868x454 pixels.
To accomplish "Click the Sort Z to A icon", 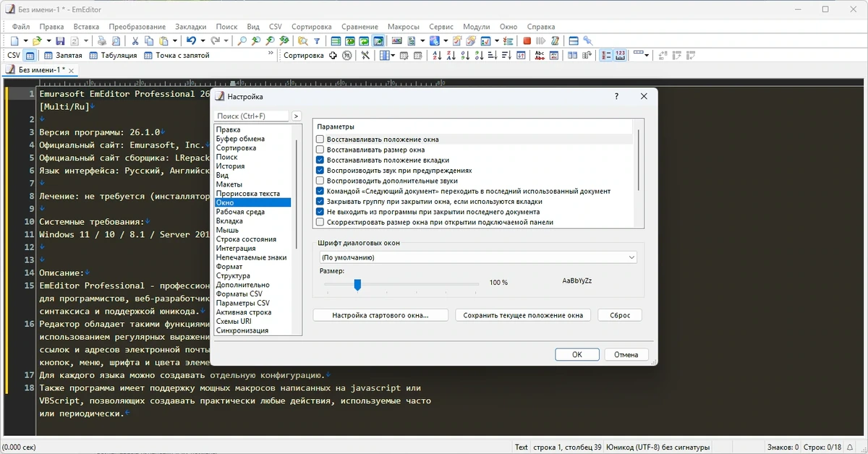I will click(x=451, y=56).
